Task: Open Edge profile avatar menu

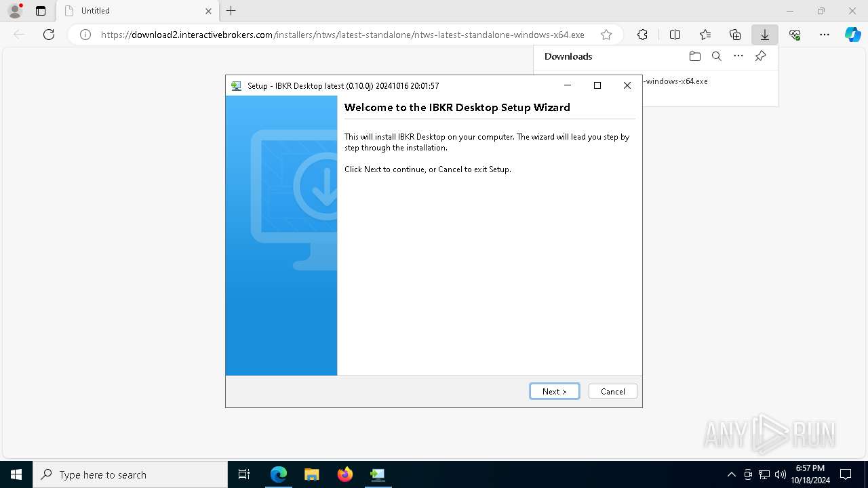Action: click(15, 11)
